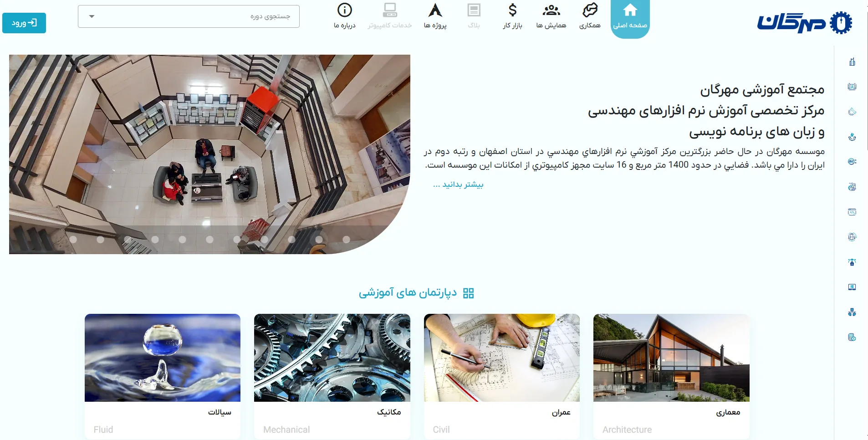Select the third slideshow dot from right
The height and width of the screenshot is (440, 868).
[291, 239]
